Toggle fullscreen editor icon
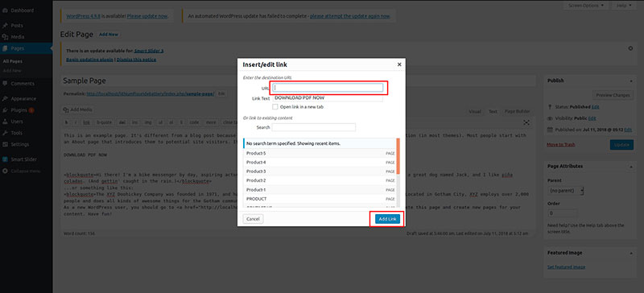 pyautogui.click(x=526, y=122)
